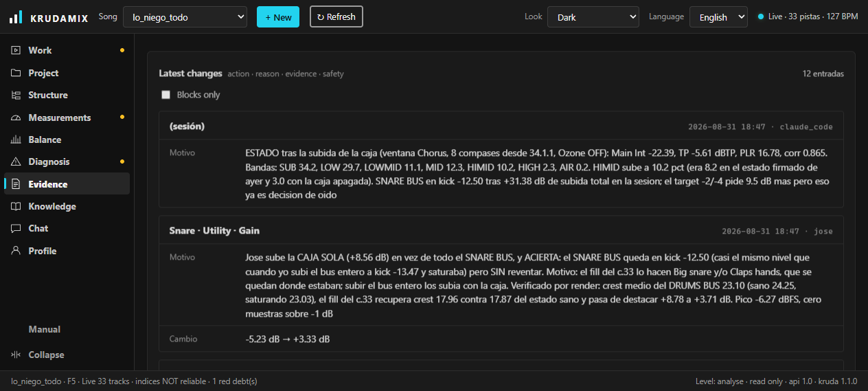
Task: Click the Cambio value -5.23 dB → +3.33 dB
Action: tap(287, 339)
